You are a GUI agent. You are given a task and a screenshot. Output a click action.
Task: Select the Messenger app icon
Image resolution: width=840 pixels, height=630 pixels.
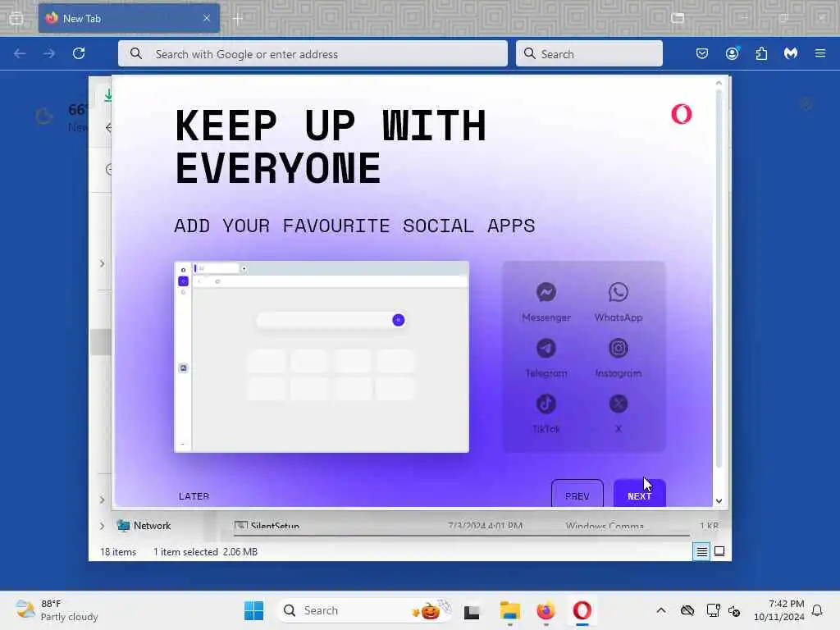tap(546, 293)
